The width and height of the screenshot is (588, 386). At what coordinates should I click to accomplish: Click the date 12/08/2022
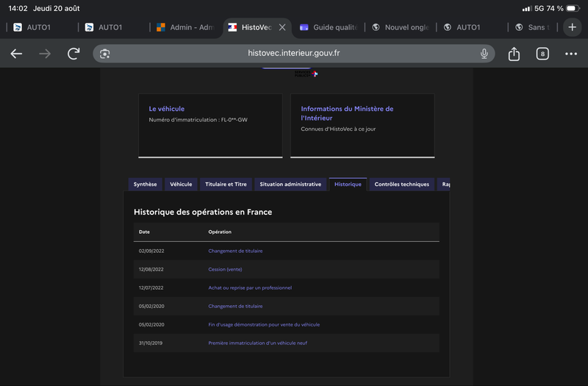click(151, 269)
